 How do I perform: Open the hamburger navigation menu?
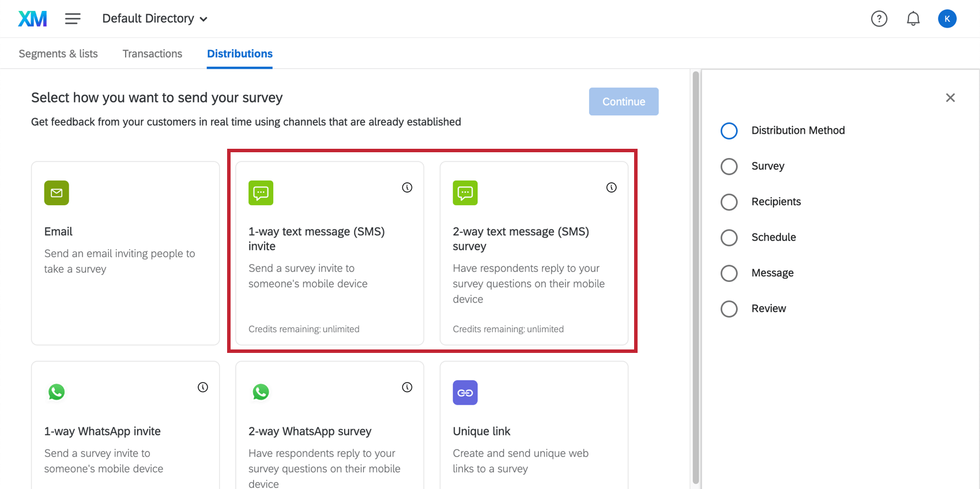pyautogui.click(x=73, y=18)
